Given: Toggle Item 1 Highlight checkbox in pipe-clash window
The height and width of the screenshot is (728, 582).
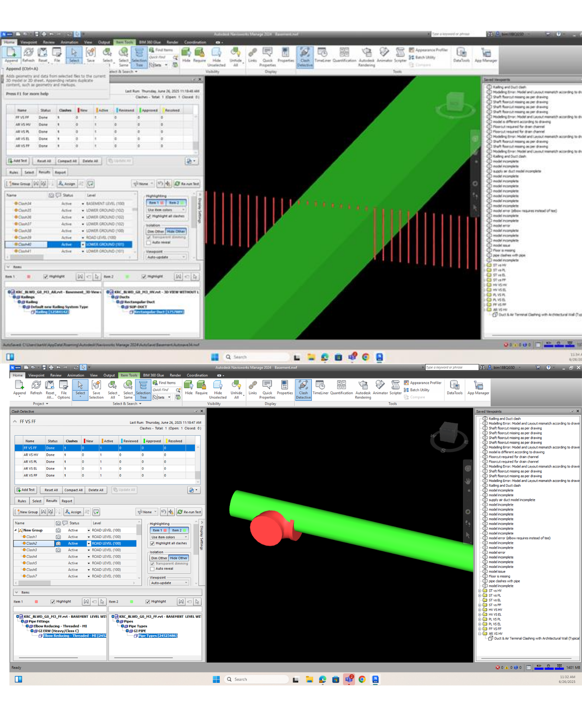Looking at the screenshot, I should pos(53,602).
